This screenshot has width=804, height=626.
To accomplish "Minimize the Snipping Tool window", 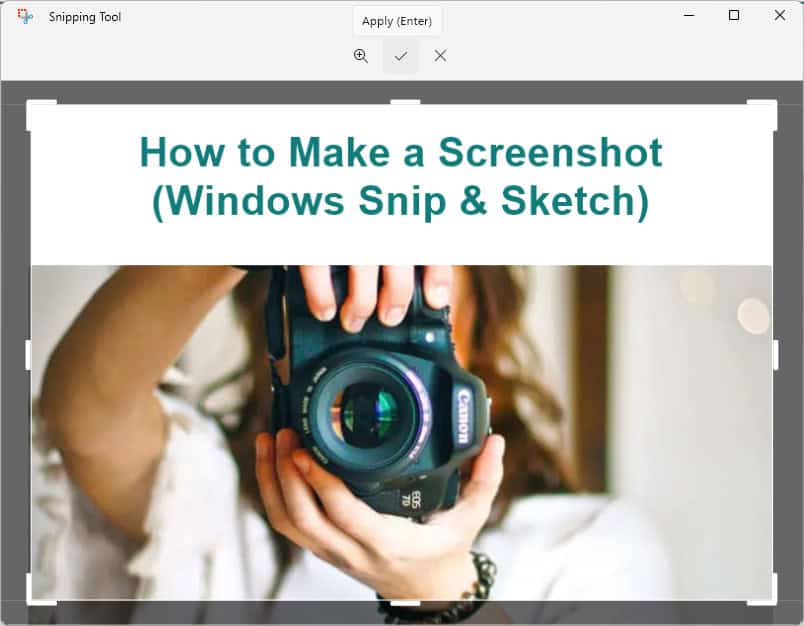I will pos(688,15).
